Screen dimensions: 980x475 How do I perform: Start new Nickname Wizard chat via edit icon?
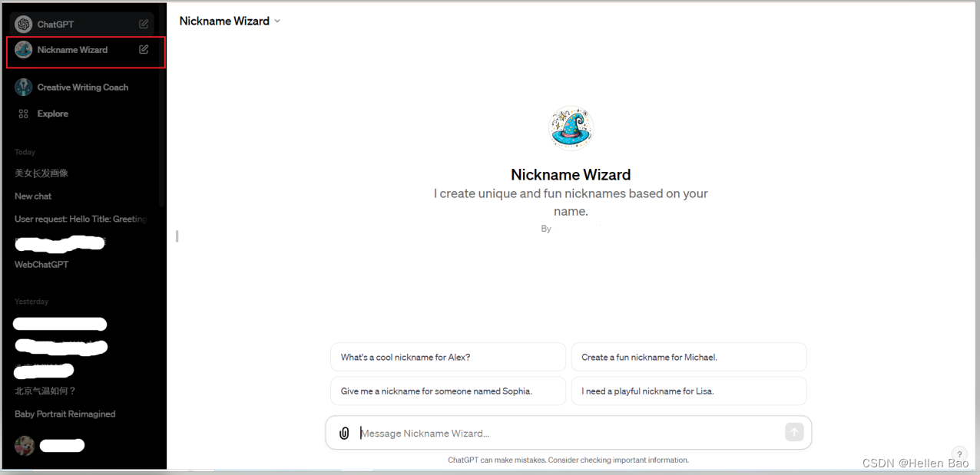[x=144, y=50]
